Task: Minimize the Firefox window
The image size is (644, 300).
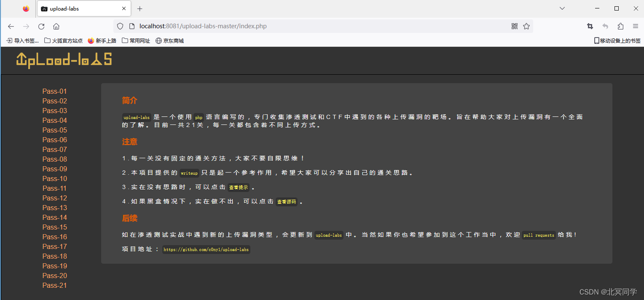Action: tap(597, 8)
